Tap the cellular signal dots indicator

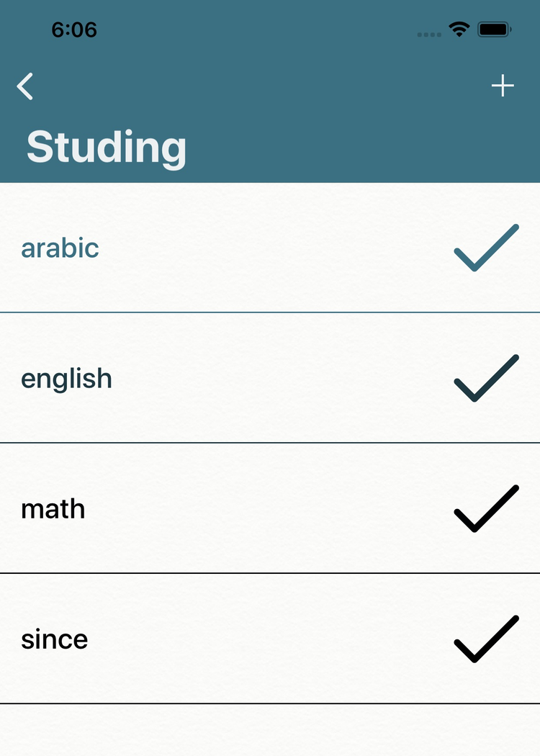pos(429,34)
